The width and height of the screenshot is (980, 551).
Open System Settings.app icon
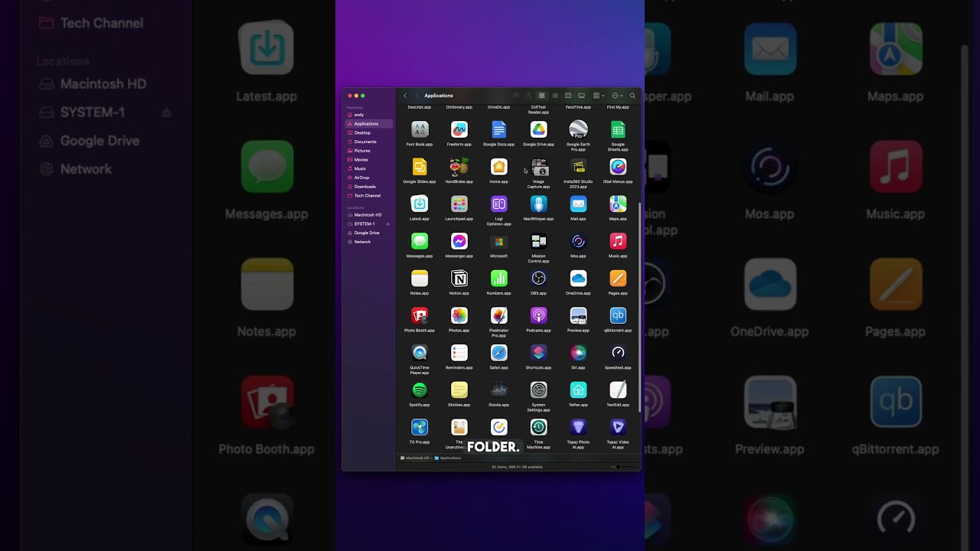tap(539, 390)
